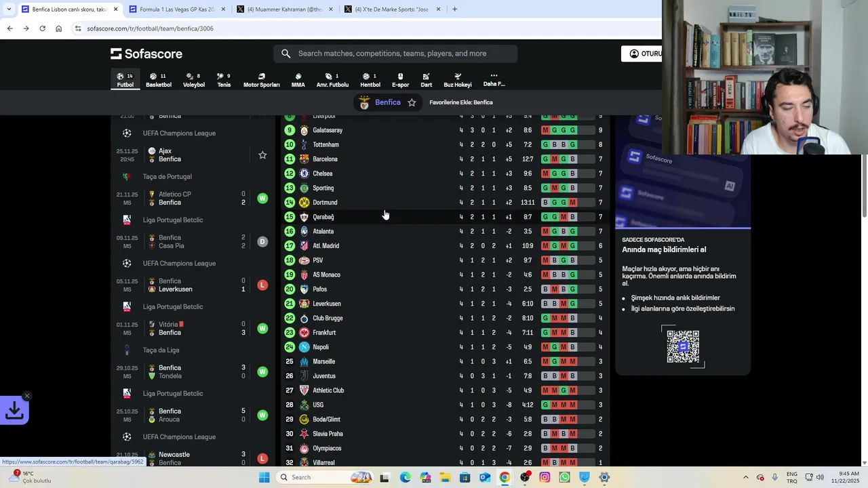This screenshot has width=868, height=488.
Task: Open the Windows Start menu
Action: [264, 477]
